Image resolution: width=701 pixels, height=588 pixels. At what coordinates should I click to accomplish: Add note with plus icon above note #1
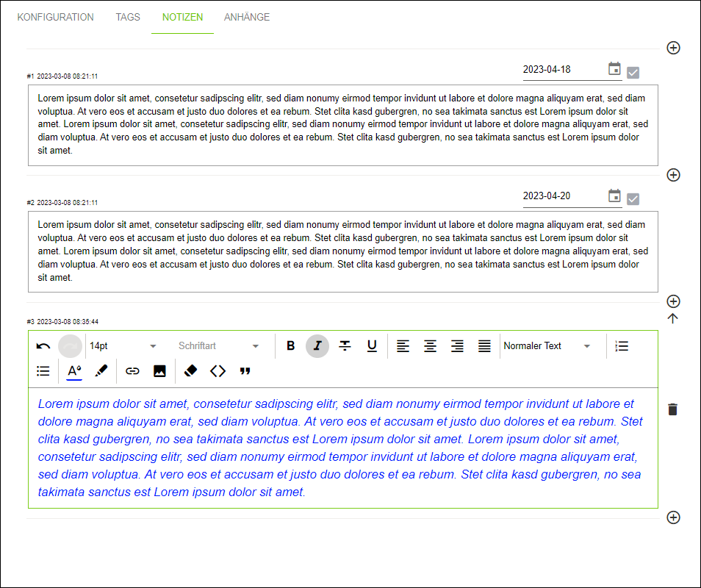click(x=673, y=48)
